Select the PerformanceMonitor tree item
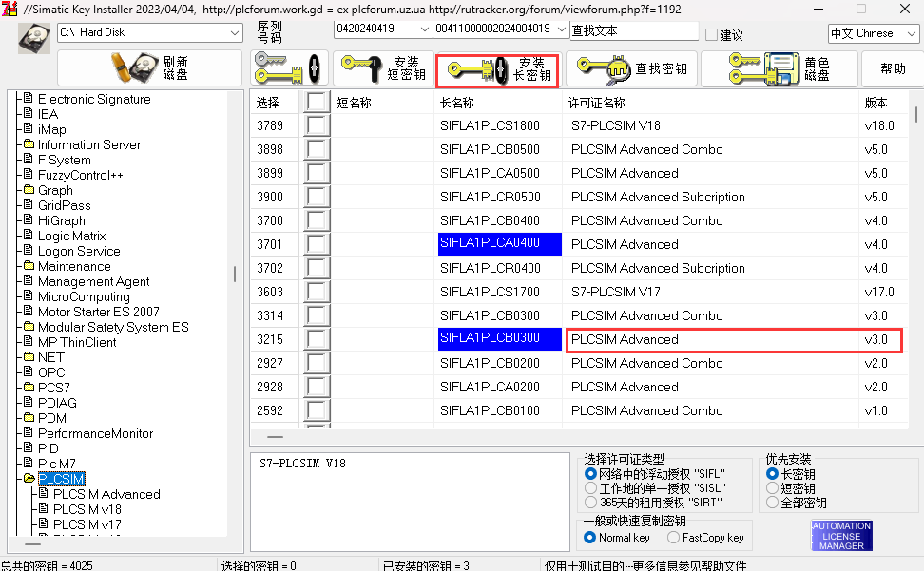 [x=95, y=434]
